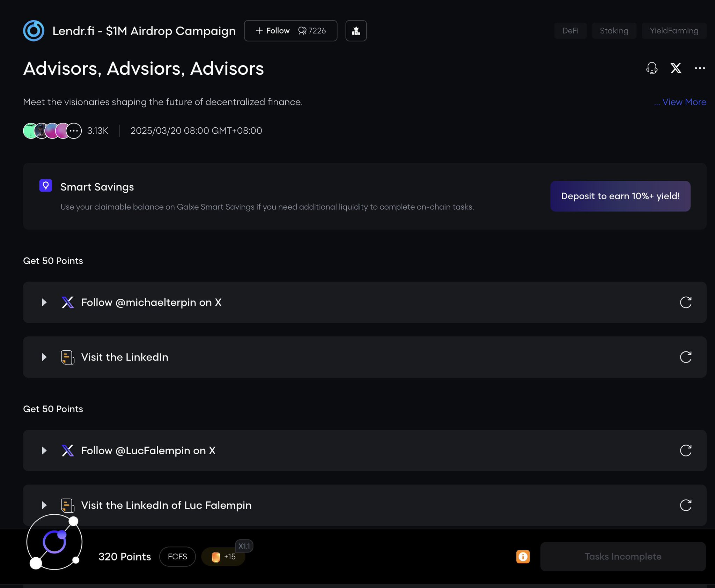The width and height of the screenshot is (715, 588).
Task: Select the Staking tag
Action: click(x=614, y=31)
